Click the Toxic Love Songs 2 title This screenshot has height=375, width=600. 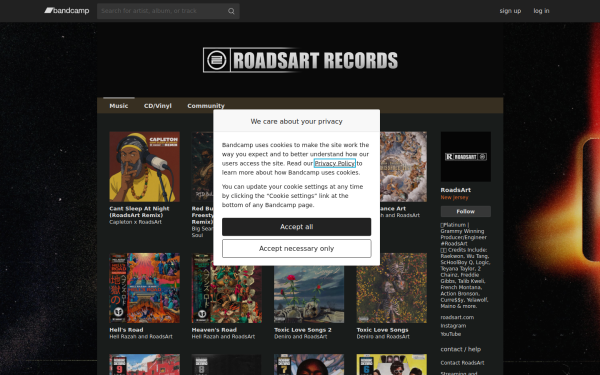pos(303,330)
